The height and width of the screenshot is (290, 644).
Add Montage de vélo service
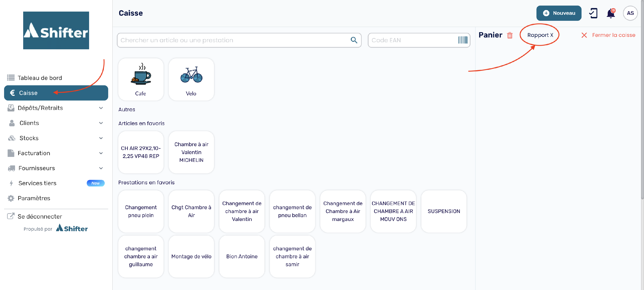point(191,257)
